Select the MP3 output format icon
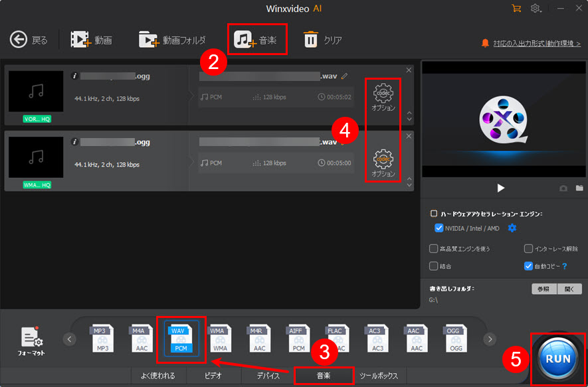 tap(102, 339)
